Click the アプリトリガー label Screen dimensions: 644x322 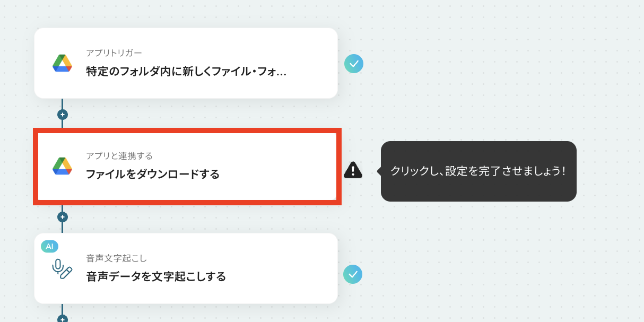click(x=114, y=53)
